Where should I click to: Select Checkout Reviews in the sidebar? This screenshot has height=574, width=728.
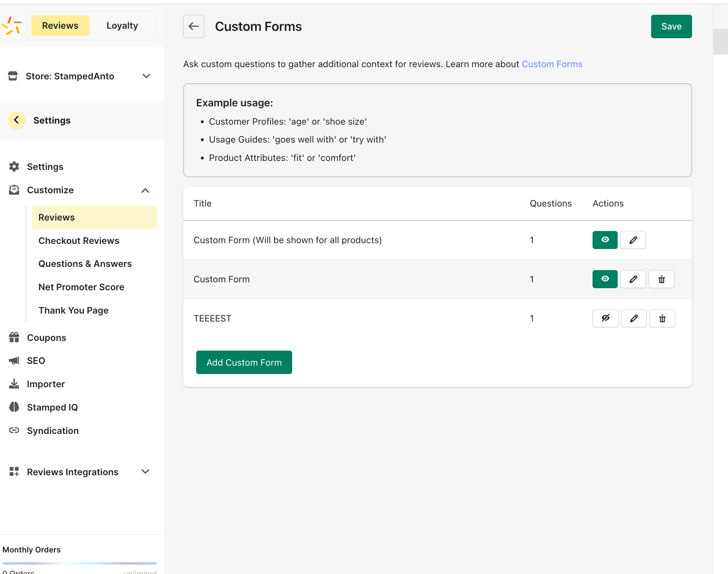pos(79,241)
